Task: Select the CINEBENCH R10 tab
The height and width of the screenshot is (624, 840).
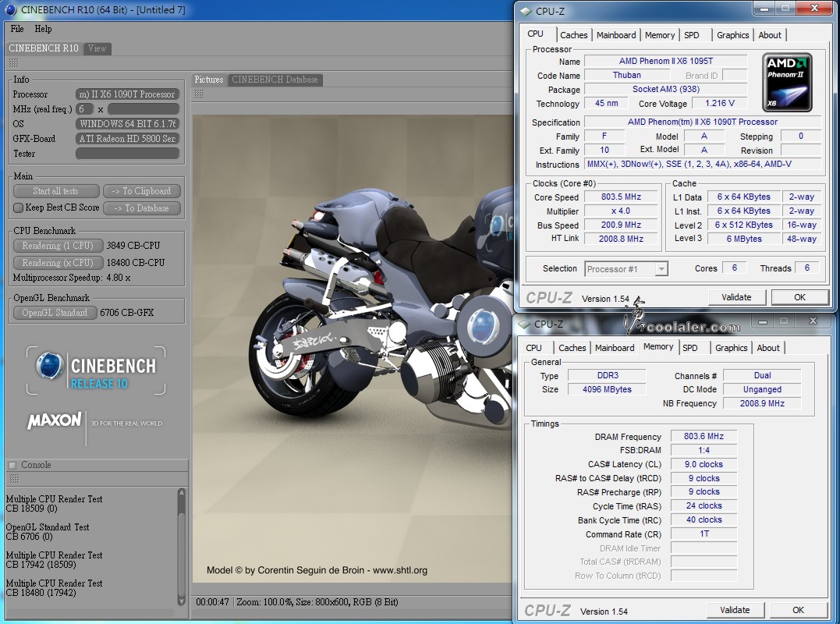Action: coord(44,48)
